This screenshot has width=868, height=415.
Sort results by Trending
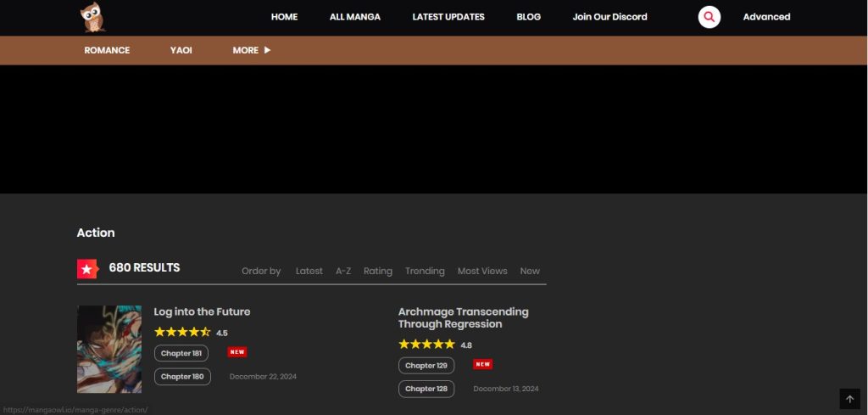[425, 271]
